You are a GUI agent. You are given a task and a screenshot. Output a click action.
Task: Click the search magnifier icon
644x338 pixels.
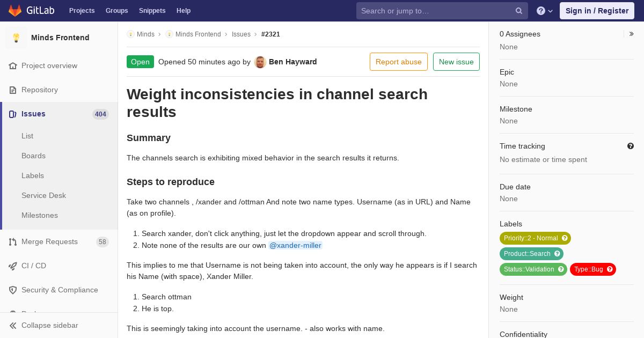point(519,11)
